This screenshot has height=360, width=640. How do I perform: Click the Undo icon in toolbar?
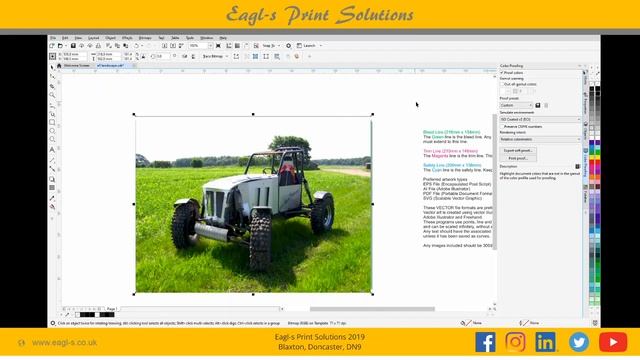pos(136,46)
